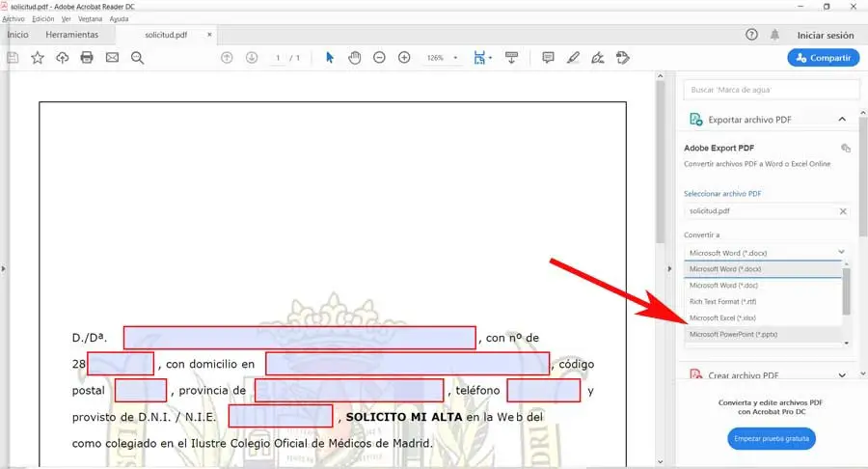This screenshot has height=469, width=868.
Task: Switch to the Herramientas tab
Action: coord(72,35)
